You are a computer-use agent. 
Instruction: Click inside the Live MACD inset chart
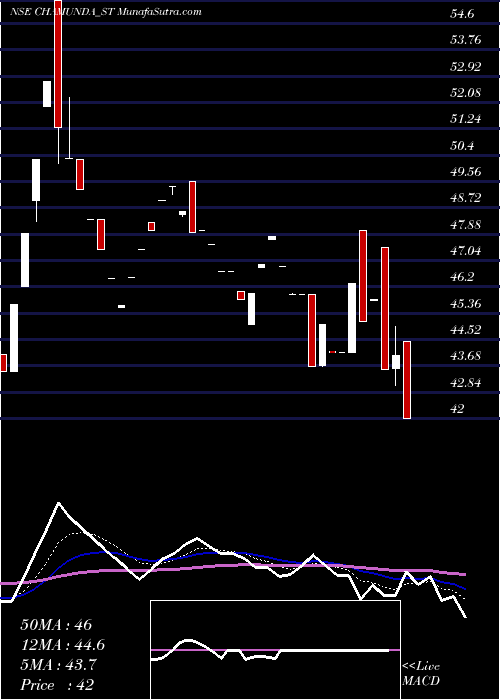point(275,650)
